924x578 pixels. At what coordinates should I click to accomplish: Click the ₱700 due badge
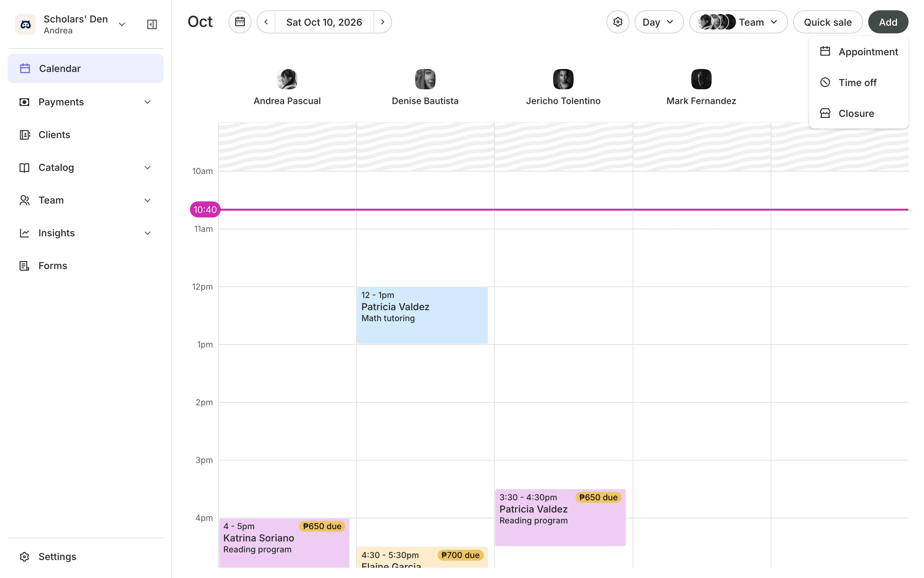click(460, 555)
